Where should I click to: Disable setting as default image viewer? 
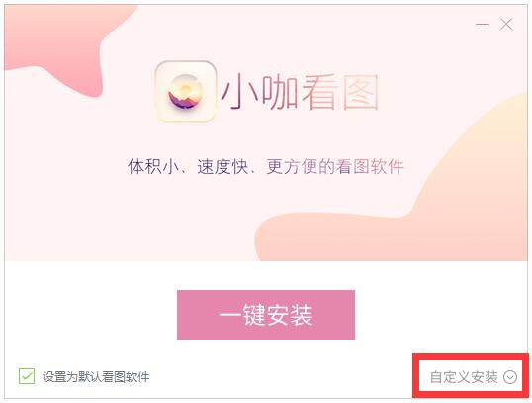pyautogui.click(x=27, y=376)
